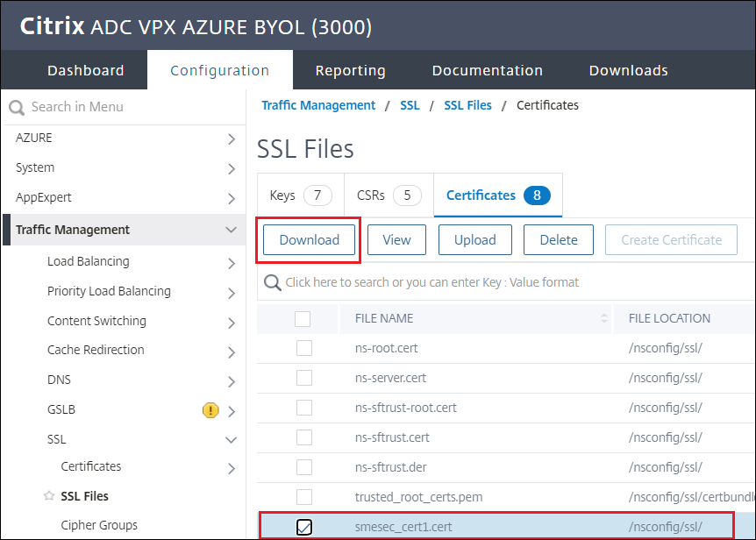Focus the Key : Value search field
Image resolution: width=756 pixels, height=540 pixels.
click(x=506, y=282)
